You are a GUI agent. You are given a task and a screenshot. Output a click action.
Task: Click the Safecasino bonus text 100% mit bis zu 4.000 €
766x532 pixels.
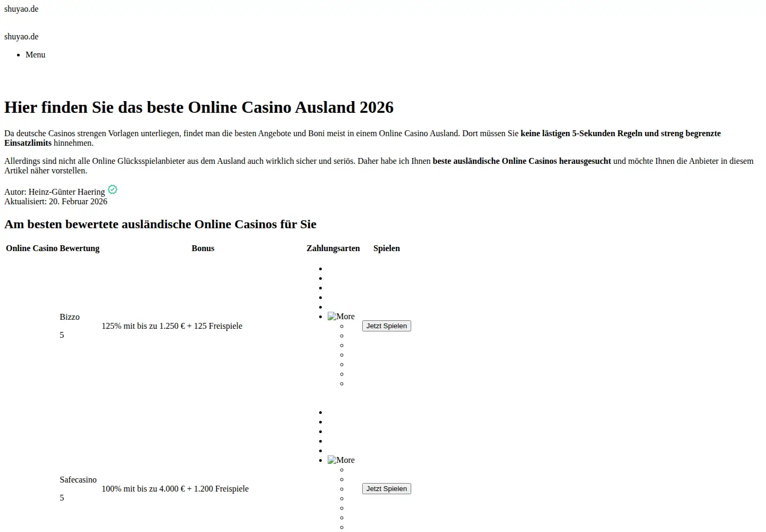point(175,489)
